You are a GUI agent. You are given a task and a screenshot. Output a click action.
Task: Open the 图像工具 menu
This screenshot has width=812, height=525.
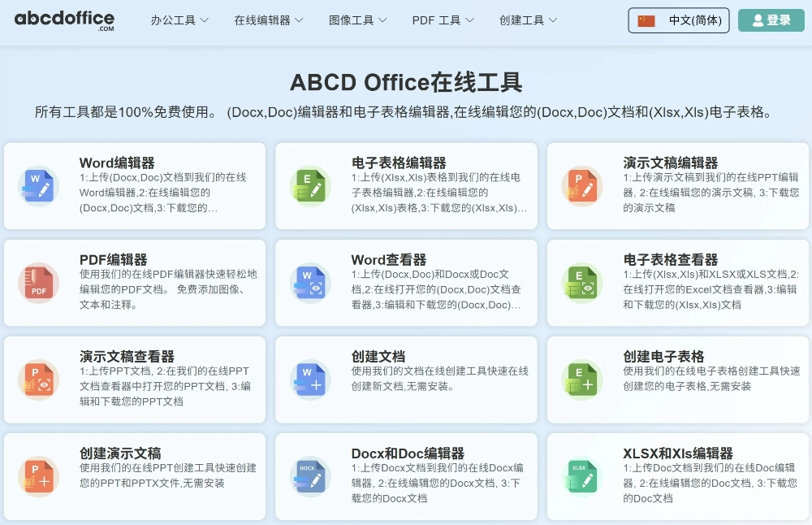(x=352, y=20)
